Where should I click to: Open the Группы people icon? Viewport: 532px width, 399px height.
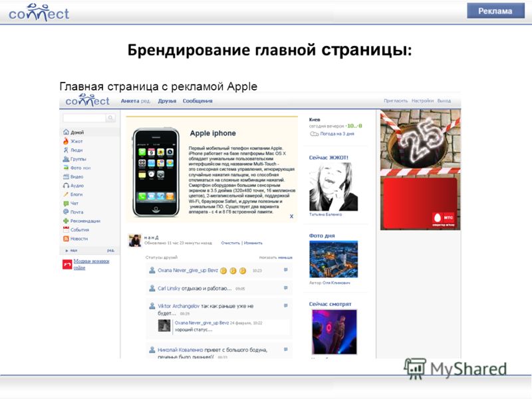click(66, 159)
